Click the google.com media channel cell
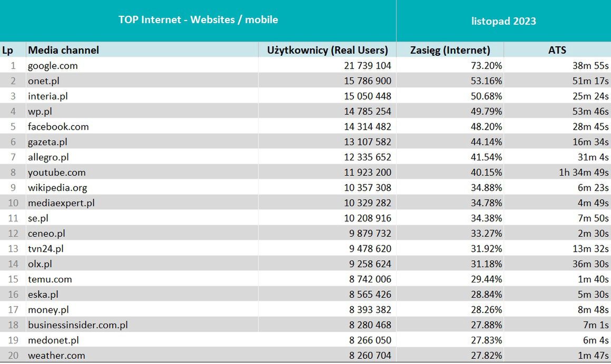 (x=53, y=66)
